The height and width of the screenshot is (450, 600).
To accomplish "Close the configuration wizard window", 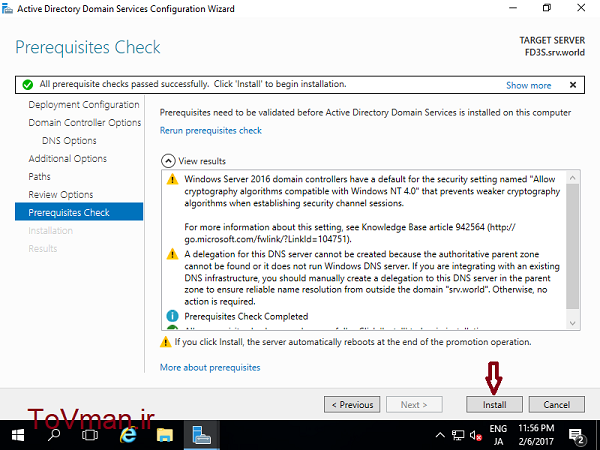I will [x=581, y=8].
